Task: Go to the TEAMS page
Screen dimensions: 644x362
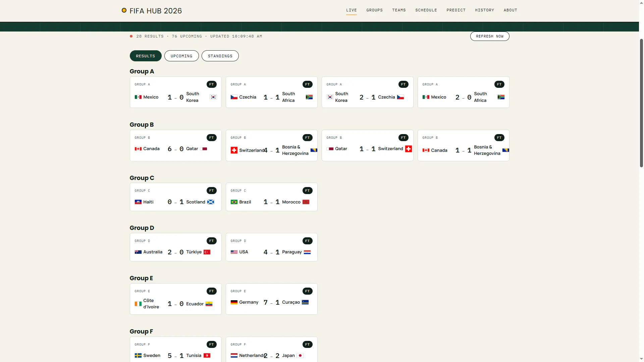Action: (x=399, y=10)
